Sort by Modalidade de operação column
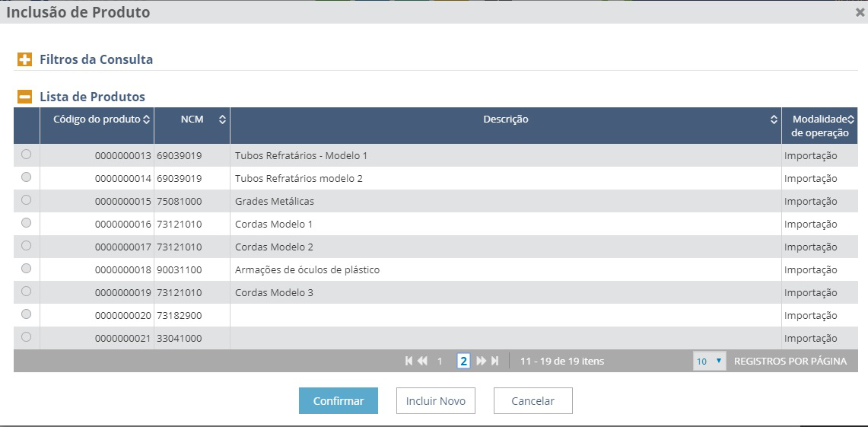The width and height of the screenshot is (868, 427). click(x=851, y=119)
